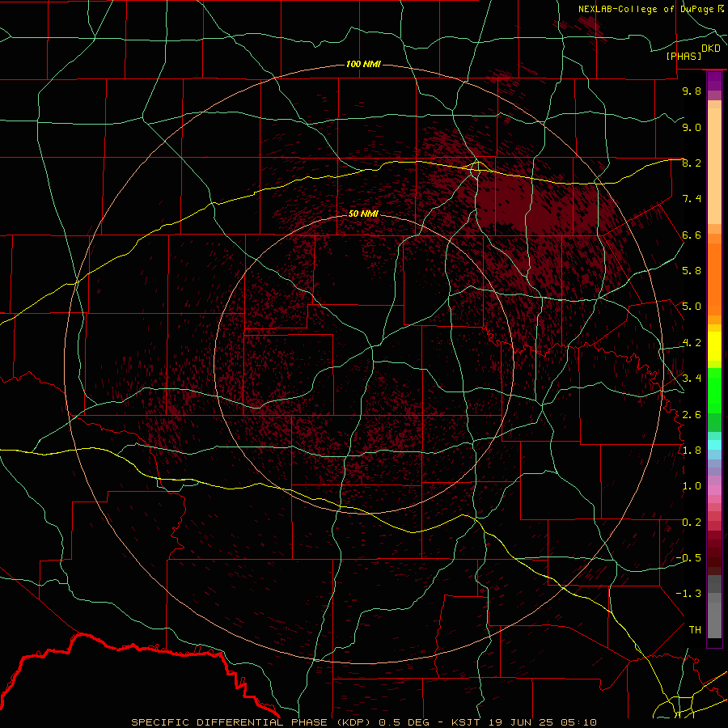Select the 8.2 scale value

click(x=692, y=163)
